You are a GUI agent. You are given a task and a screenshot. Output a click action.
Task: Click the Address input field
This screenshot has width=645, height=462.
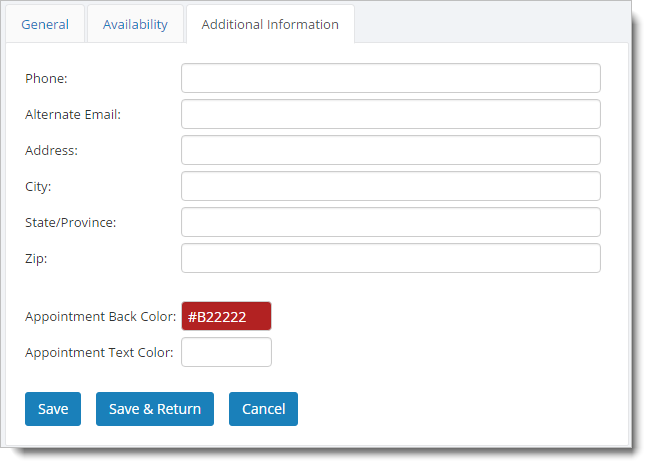391,150
